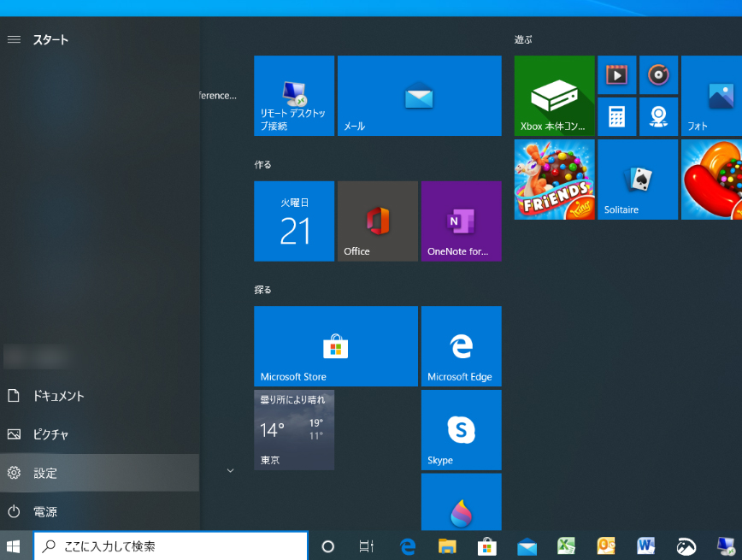Launch Candy Crush Friends tile
Image resolution: width=742 pixels, height=560 pixels.
click(554, 180)
